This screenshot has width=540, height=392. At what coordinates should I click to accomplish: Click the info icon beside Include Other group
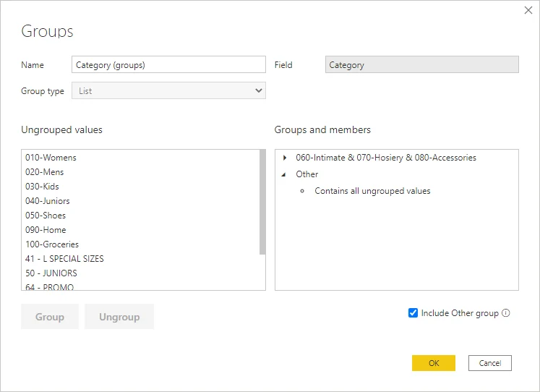pos(505,312)
